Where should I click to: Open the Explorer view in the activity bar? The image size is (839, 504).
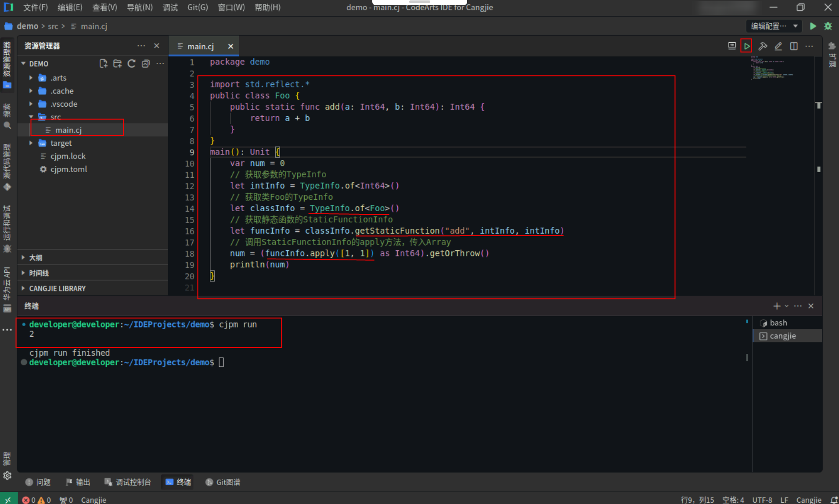7,65
